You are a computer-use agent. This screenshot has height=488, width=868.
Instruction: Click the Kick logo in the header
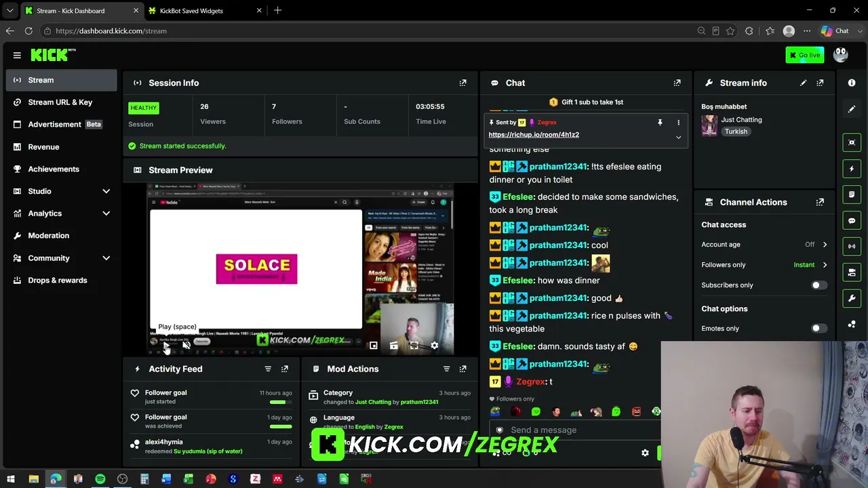click(x=53, y=55)
